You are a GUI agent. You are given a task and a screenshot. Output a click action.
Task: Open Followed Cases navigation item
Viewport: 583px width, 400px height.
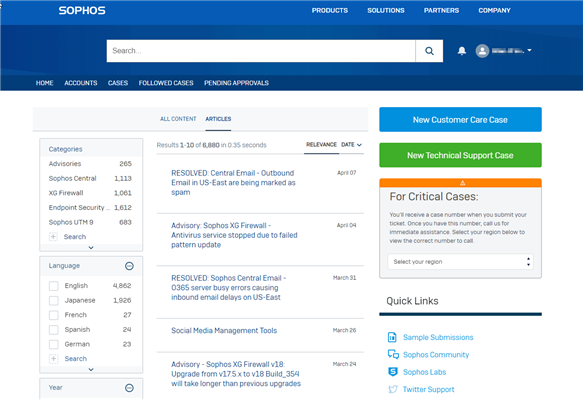pyautogui.click(x=166, y=83)
